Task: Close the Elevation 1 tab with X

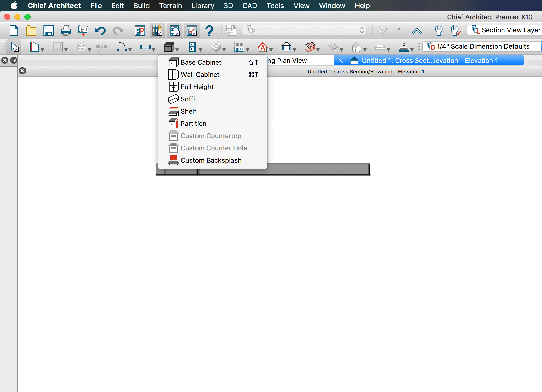Action: point(341,61)
